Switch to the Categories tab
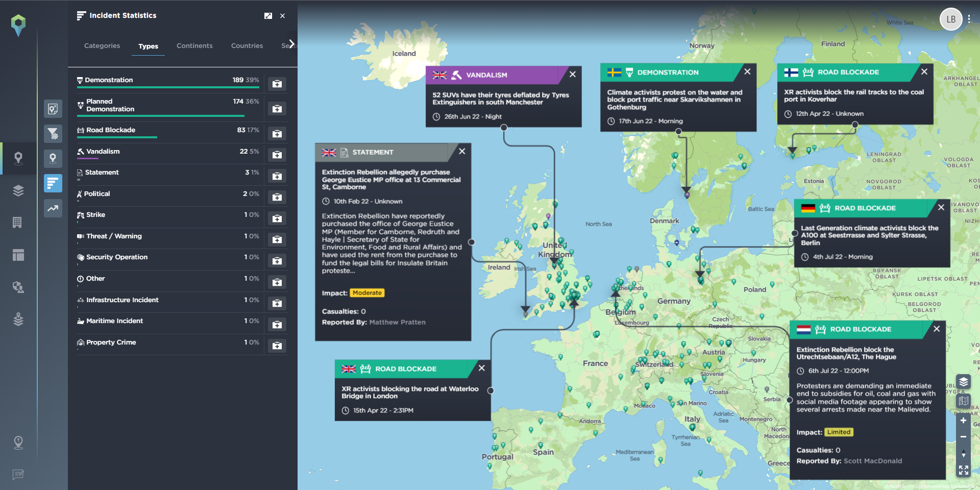This screenshot has width=980, height=490. [102, 46]
